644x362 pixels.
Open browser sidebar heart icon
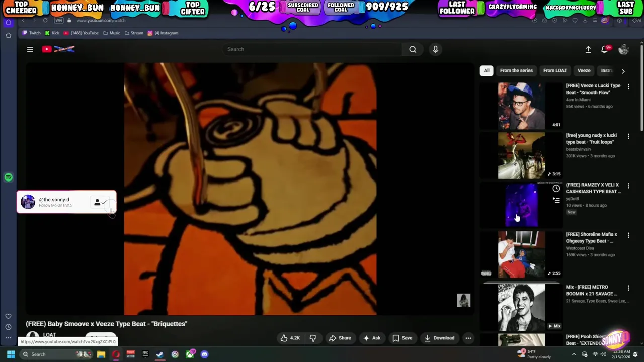[9, 316]
